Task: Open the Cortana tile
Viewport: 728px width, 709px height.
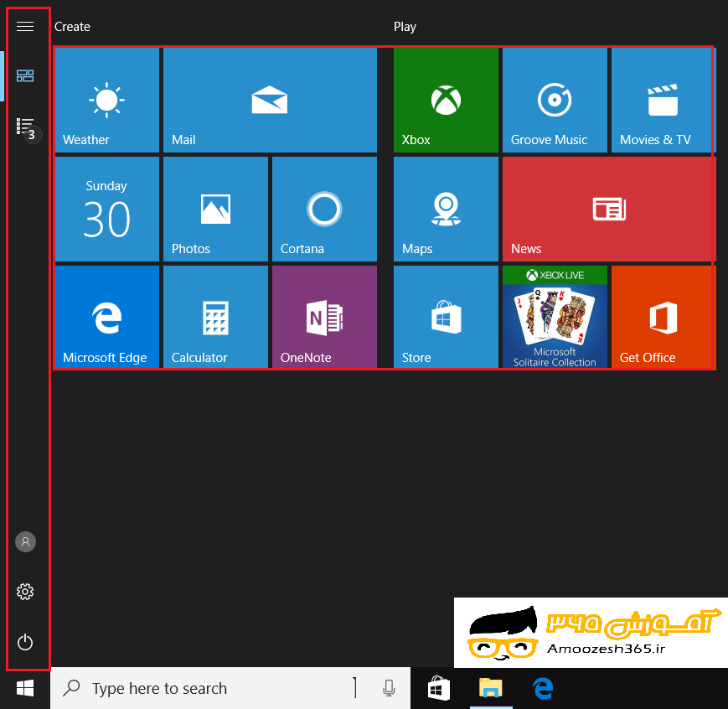Action: (324, 209)
